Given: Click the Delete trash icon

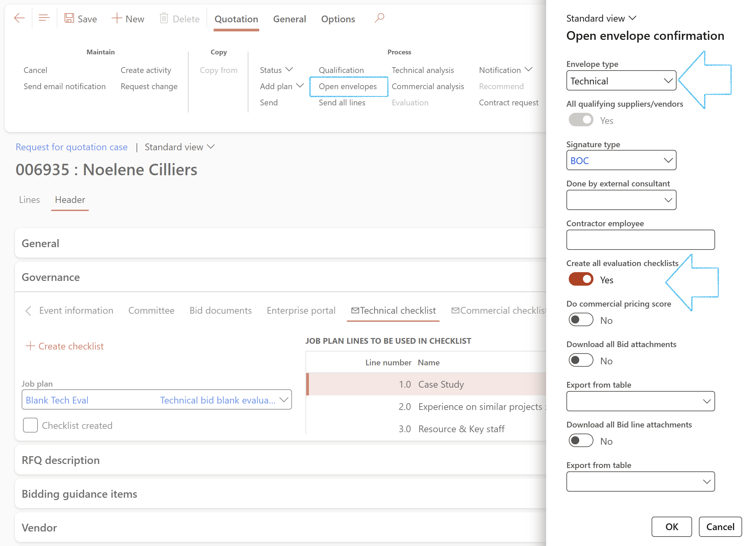Looking at the screenshot, I should click(164, 18).
